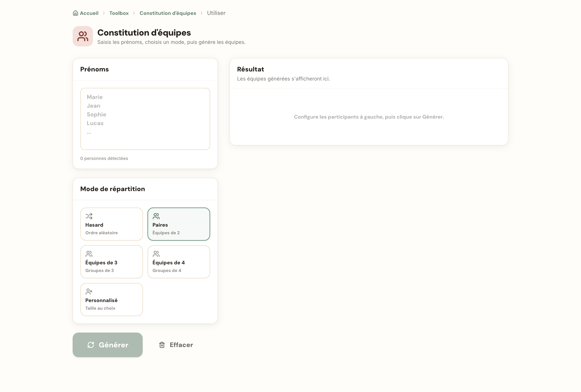Click the shuffle icon in the Hasard card

coord(89,216)
